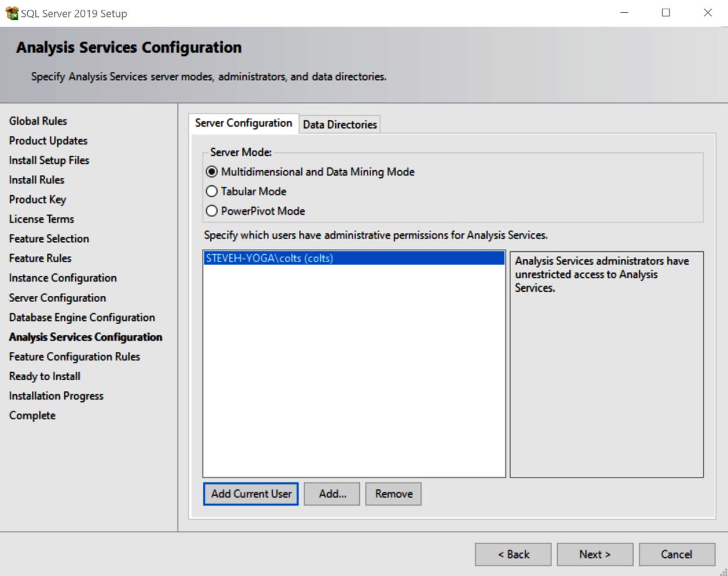Switch to the Server Configuration tab
Viewport: 728px width, 576px height.
(x=243, y=123)
